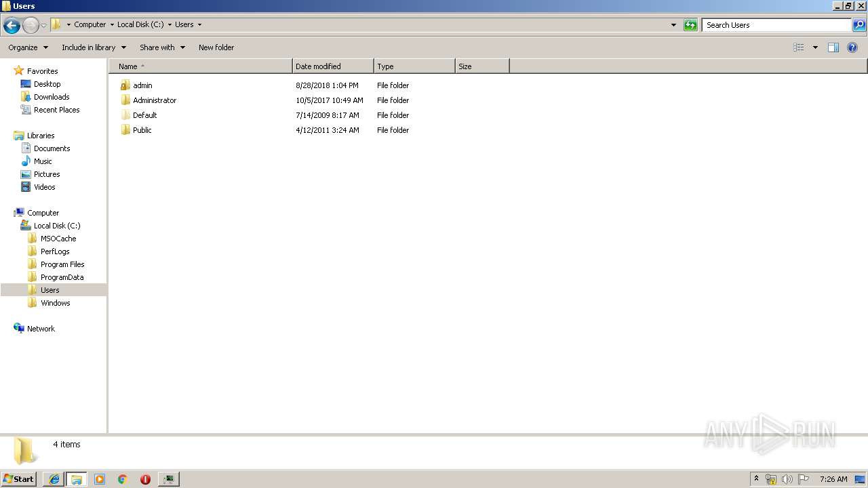
Task: Open the PerfLogs folder in tree
Action: [x=55, y=251]
